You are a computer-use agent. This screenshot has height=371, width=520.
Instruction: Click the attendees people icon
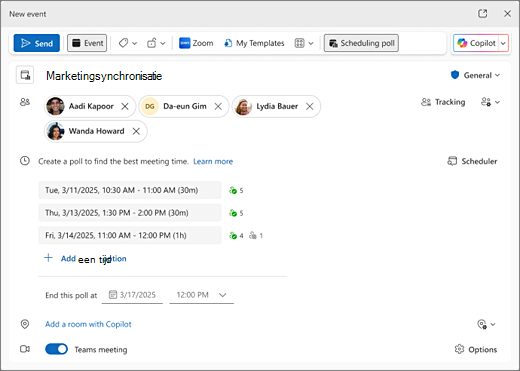coord(25,102)
